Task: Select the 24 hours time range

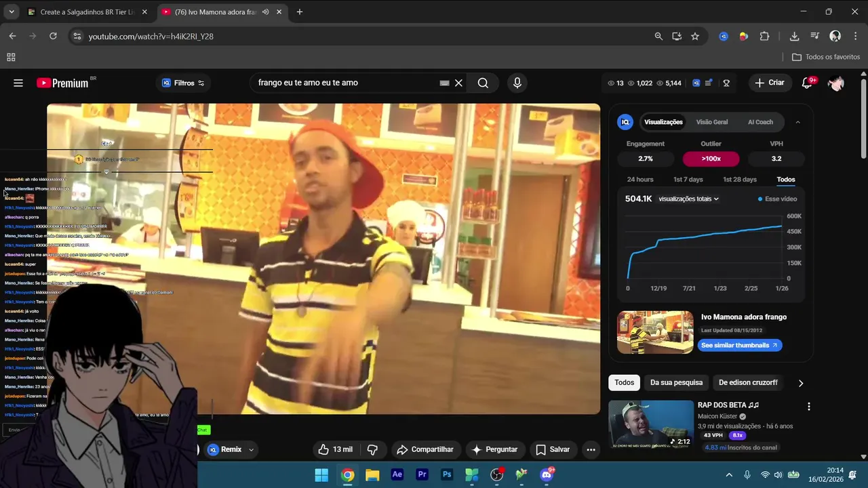Action: point(640,180)
